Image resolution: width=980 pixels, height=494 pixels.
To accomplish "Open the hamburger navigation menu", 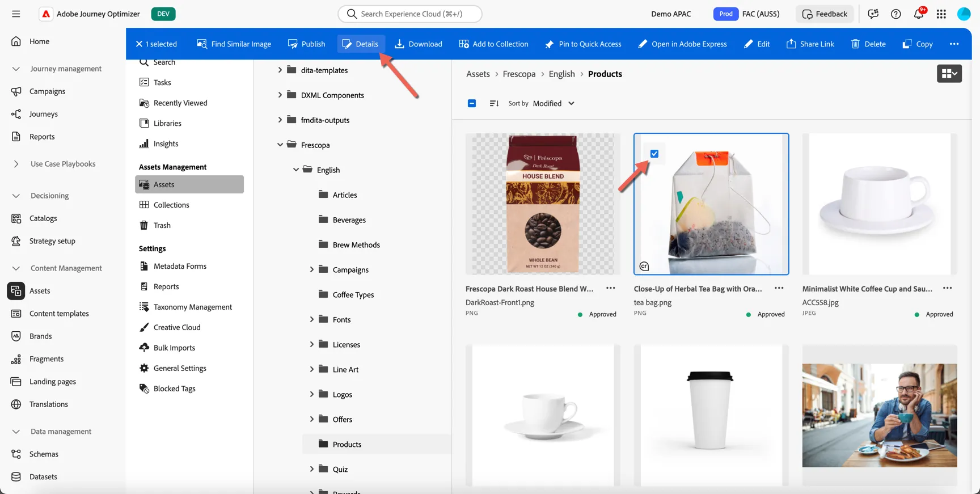I will [16, 14].
